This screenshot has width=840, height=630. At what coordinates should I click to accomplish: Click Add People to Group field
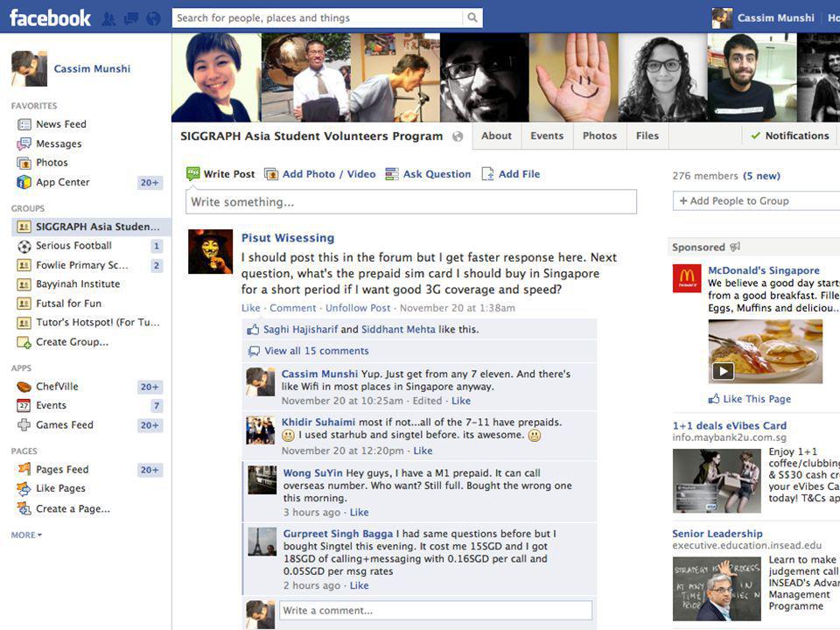756,201
